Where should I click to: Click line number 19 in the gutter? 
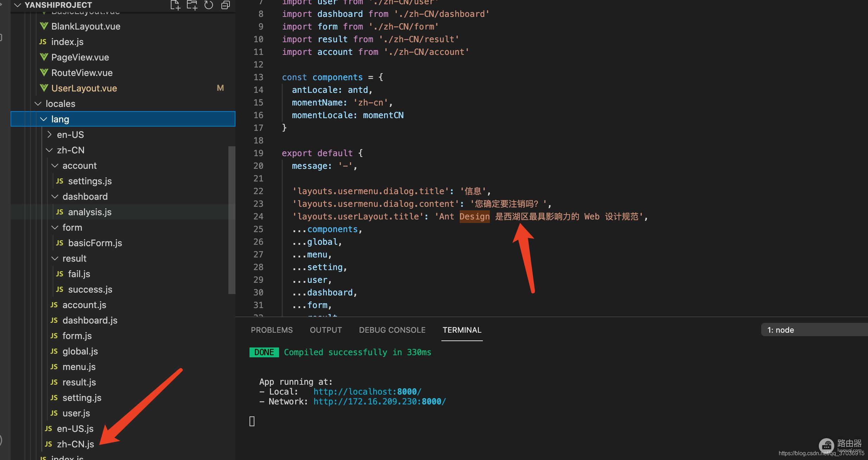(258, 153)
